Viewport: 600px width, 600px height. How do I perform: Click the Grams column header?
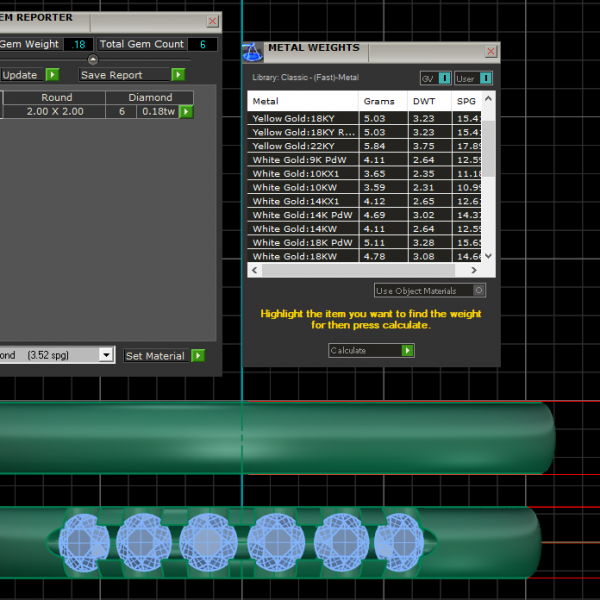point(379,101)
